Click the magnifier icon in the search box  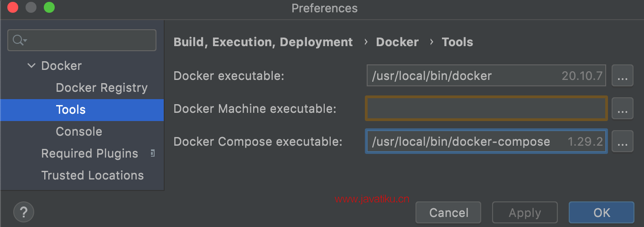[x=20, y=40]
